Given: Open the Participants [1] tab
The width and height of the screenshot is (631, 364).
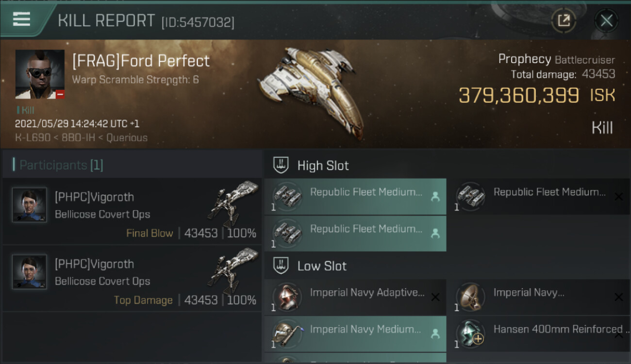Looking at the screenshot, I should (61, 165).
